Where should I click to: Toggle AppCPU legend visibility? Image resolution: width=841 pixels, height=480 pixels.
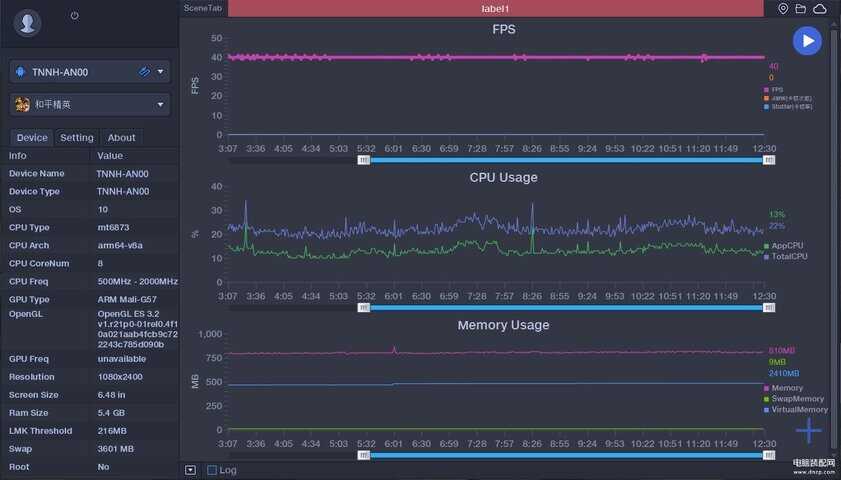click(x=782, y=246)
